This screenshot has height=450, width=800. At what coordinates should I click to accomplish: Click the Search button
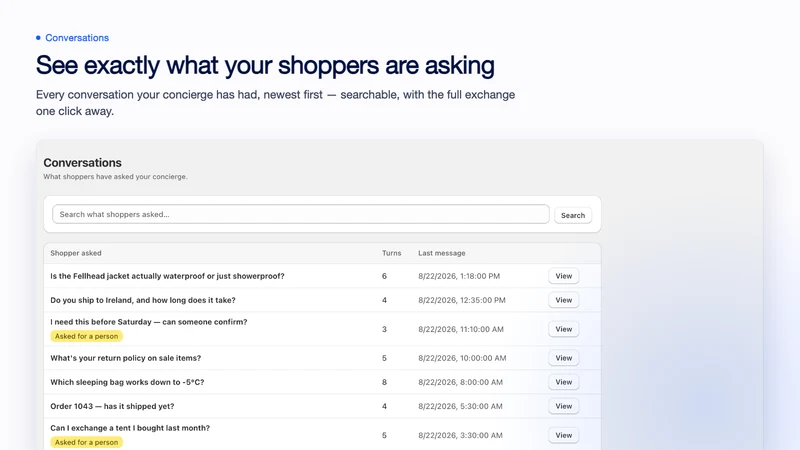pos(572,215)
